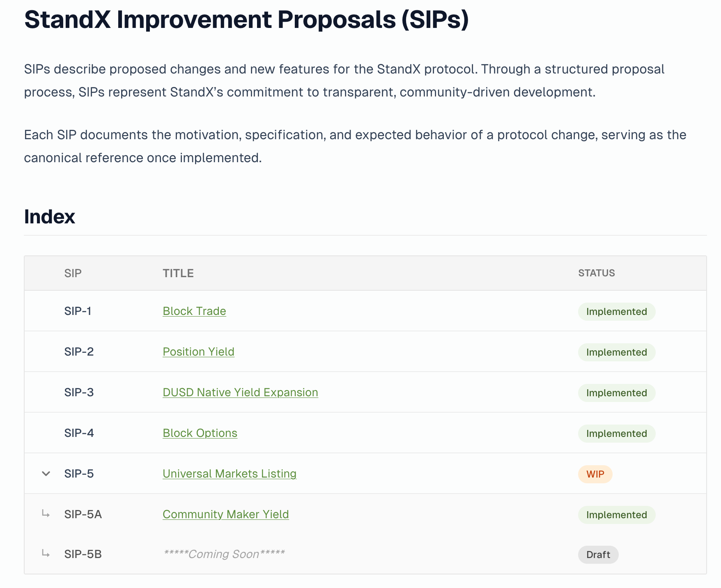Screen dimensions: 721x588
Task: Open the Block Options proposal
Action: (x=200, y=433)
